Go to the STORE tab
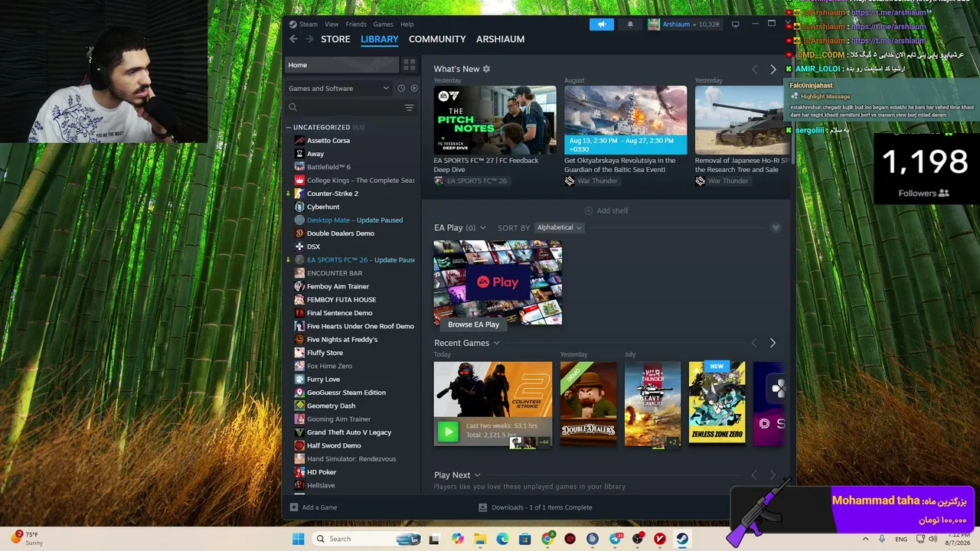Screen dimensions: 980x551 335,39
